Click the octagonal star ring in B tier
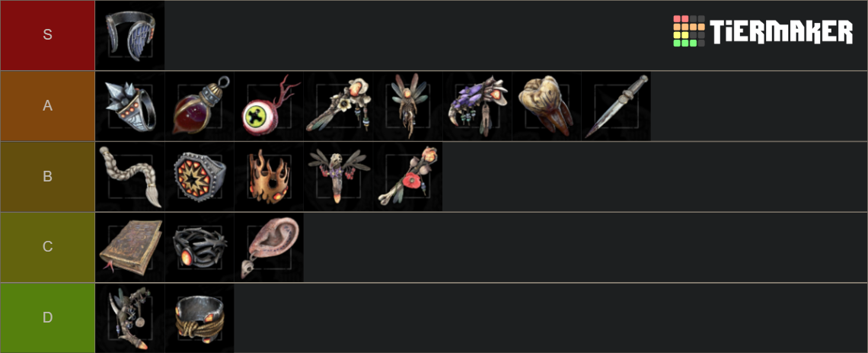Screen dimensions: 868x353 [x=199, y=176]
